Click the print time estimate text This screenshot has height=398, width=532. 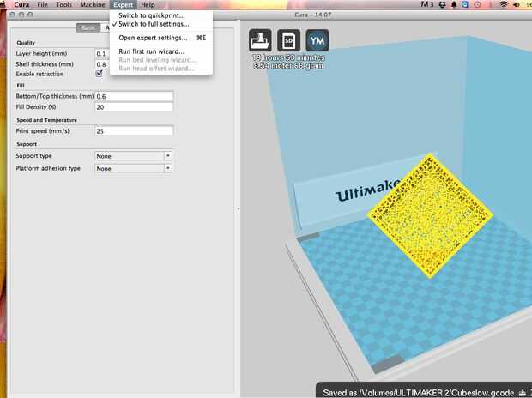click(x=288, y=57)
